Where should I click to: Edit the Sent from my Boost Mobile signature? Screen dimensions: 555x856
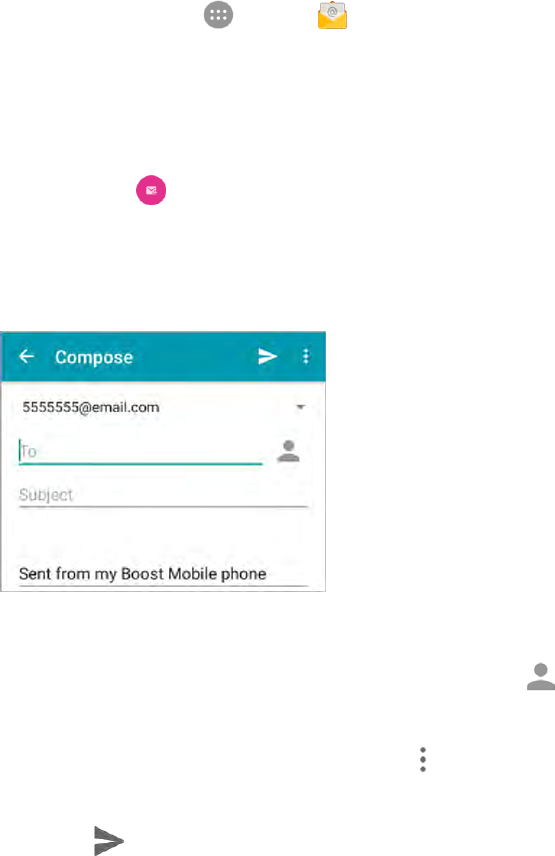[142, 574]
